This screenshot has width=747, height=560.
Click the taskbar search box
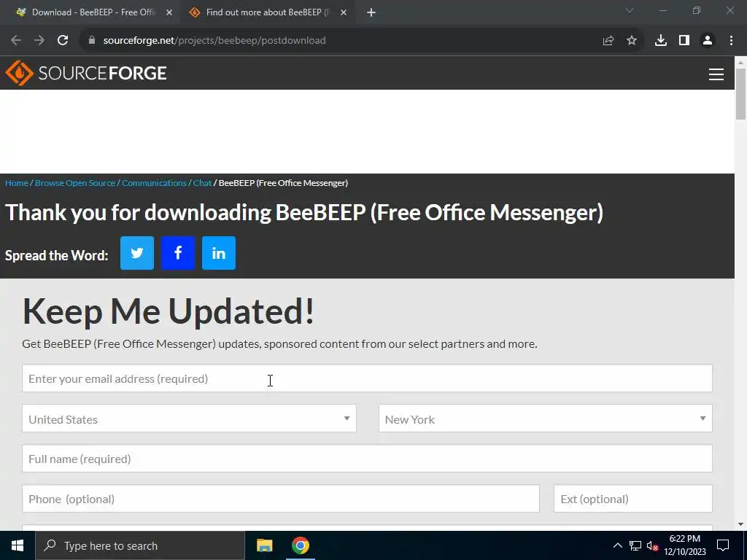click(140, 545)
